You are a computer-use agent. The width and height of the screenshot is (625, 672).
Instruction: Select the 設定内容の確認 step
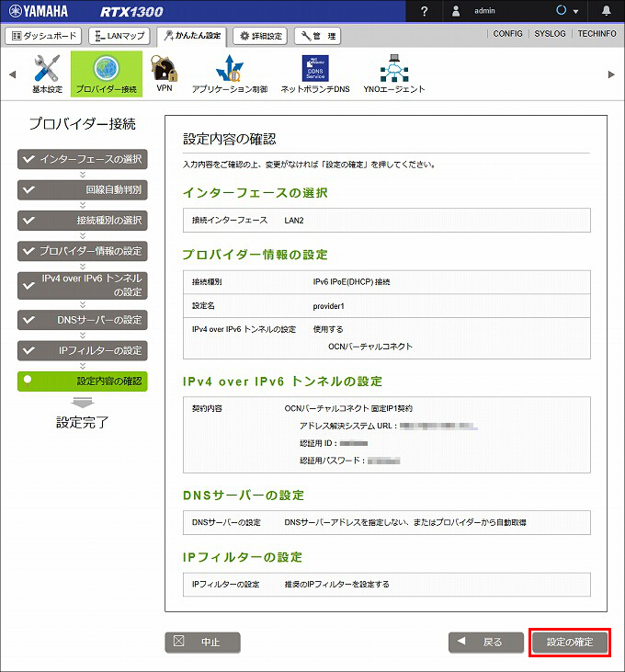click(82, 381)
